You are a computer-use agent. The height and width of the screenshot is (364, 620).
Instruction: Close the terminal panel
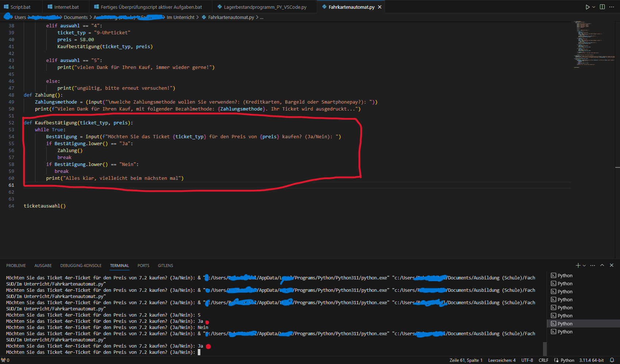pyautogui.click(x=612, y=265)
